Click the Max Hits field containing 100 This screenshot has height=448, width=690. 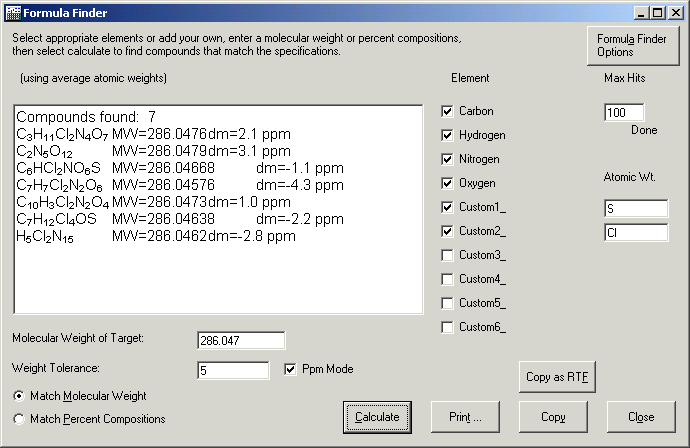[x=624, y=113]
